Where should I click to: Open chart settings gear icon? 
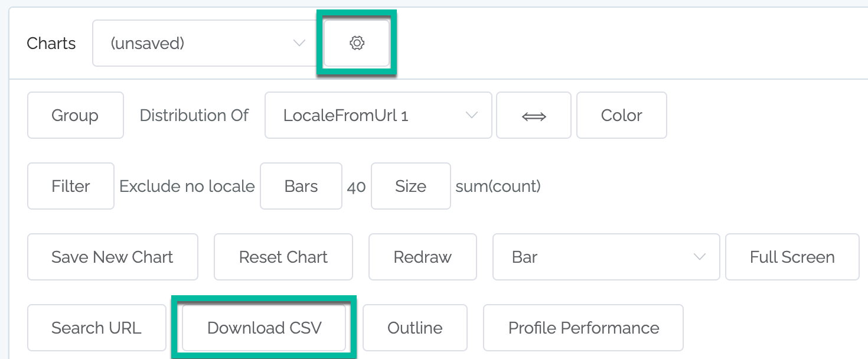pos(357,43)
